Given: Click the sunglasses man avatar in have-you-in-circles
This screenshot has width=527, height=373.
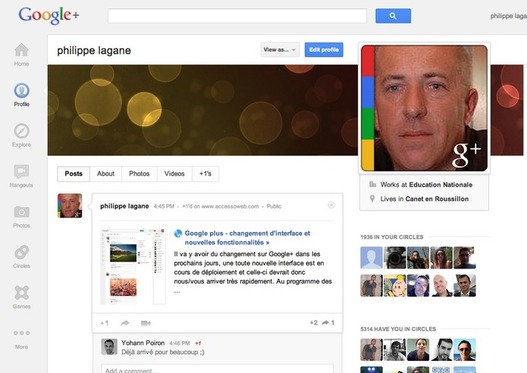Looking at the screenshot, I should [465, 349].
